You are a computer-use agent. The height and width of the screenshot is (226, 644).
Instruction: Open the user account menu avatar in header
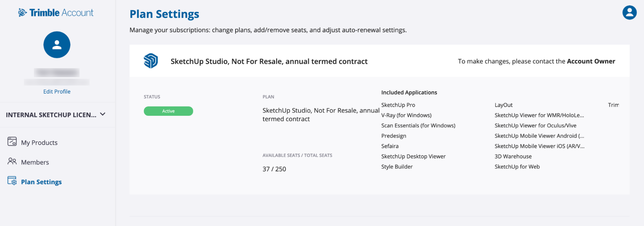[x=629, y=13]
